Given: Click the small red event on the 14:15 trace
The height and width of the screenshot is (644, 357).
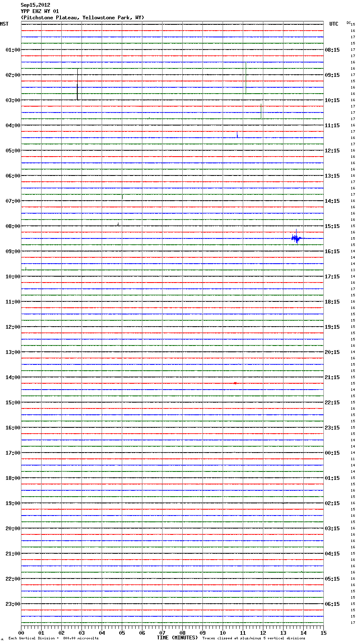Looking at the screenshot, I should 235,383.
